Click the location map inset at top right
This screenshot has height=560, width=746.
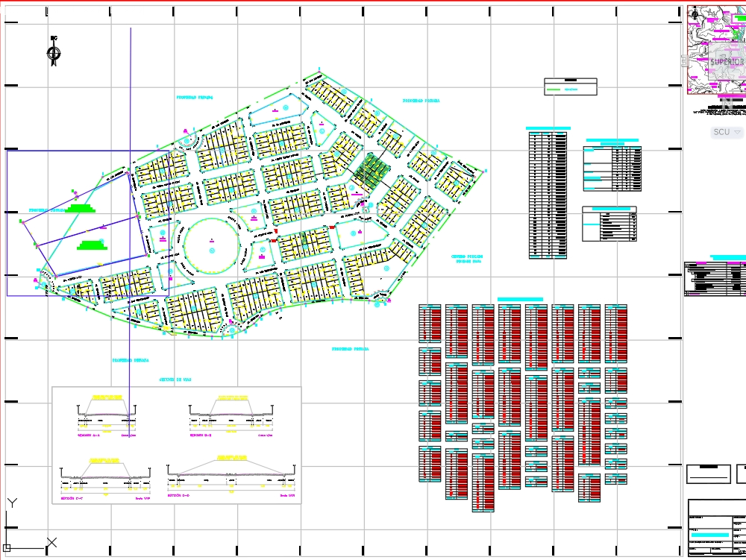click(x=716, y=50)
